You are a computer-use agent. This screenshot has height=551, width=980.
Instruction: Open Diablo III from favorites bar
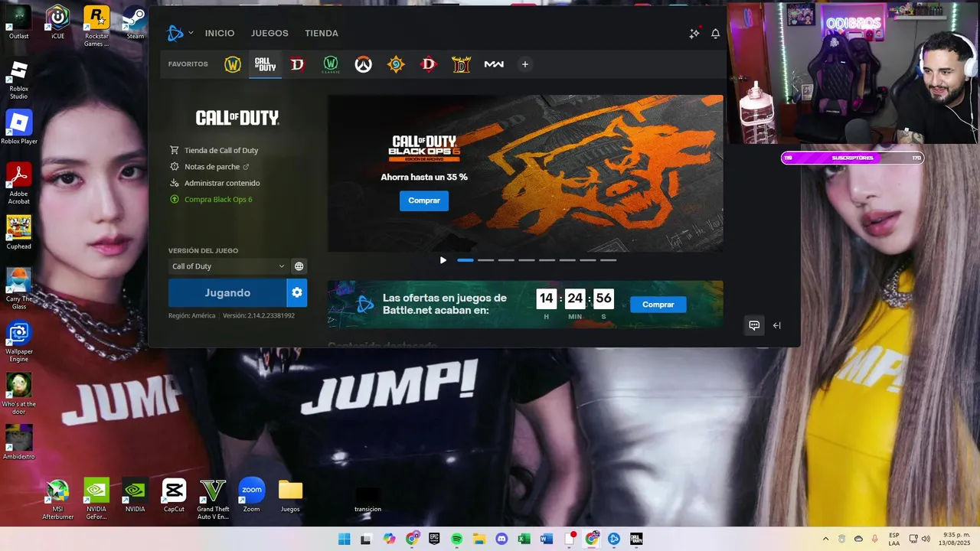tap(429, 65)
